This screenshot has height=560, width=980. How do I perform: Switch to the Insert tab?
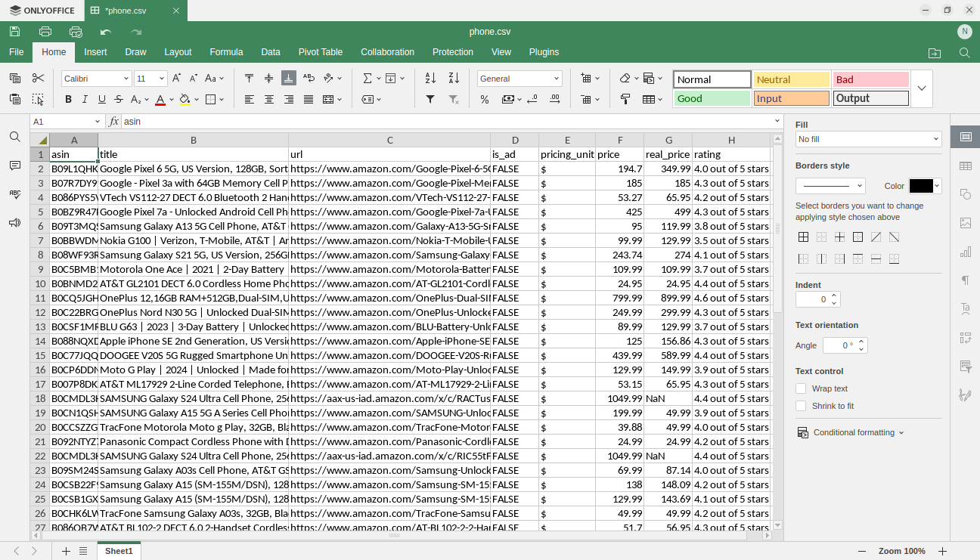click(x=96, y=52)
